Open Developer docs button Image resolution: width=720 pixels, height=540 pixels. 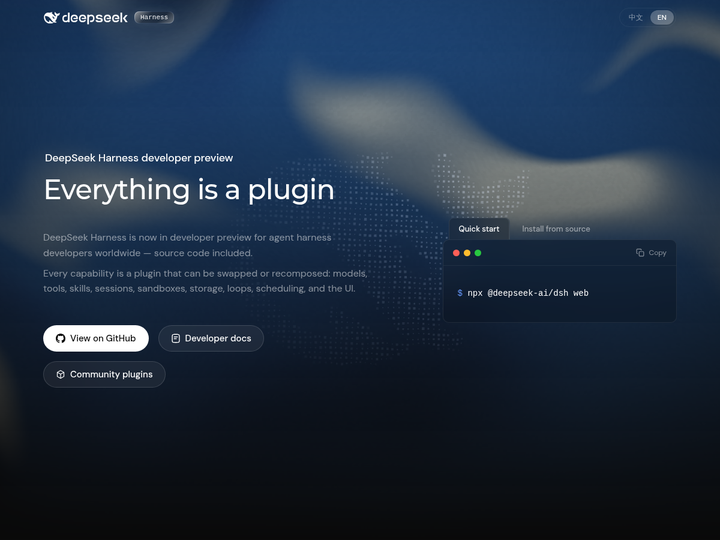point(211,338)
